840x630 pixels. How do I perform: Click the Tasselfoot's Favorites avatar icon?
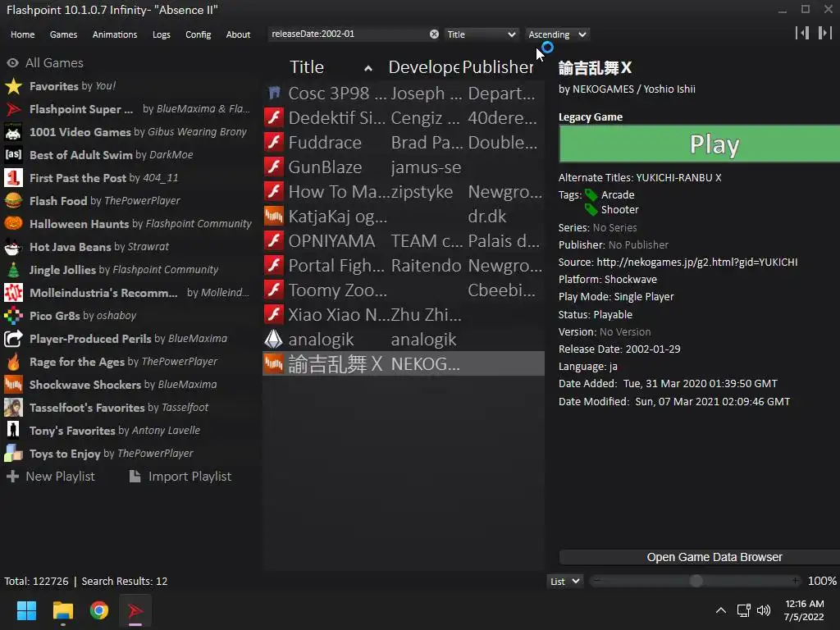(13, 408)
